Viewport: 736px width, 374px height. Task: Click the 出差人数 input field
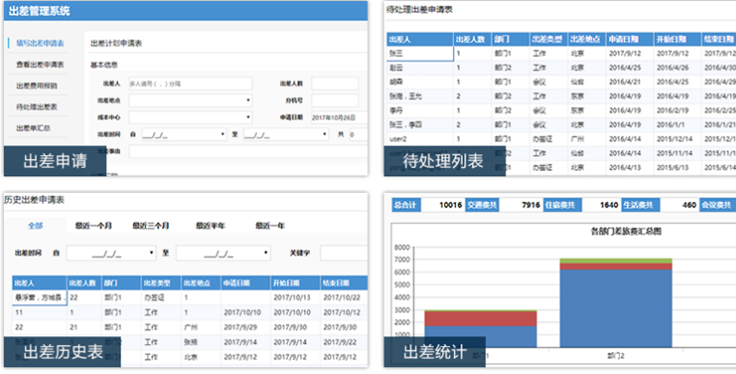(335, 84)
